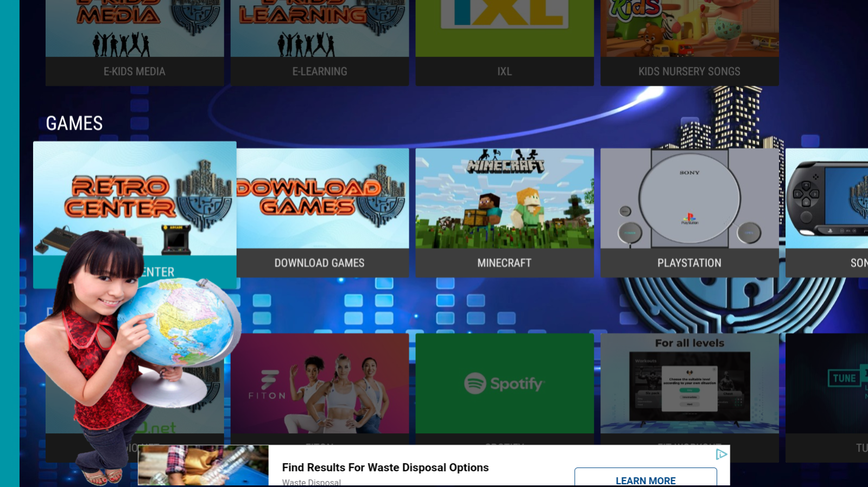Screen dimensions: 868x487
Task: Open the PlayStation tile
Action: coord(689,213)
